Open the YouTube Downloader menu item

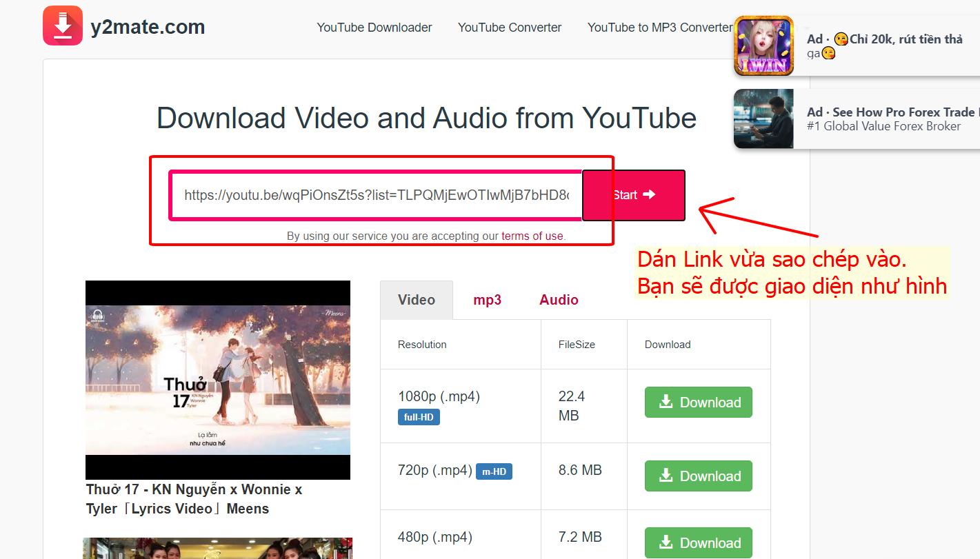coord(374,28)
